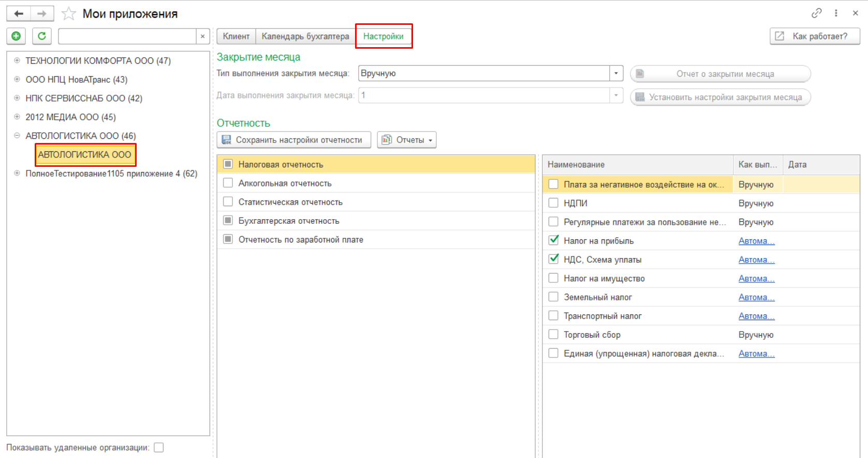The height and width of the screenshot is (458, 868).
Task: Select 2012 МЕДИА ООО (45) row
Action: tap(71, 117)
